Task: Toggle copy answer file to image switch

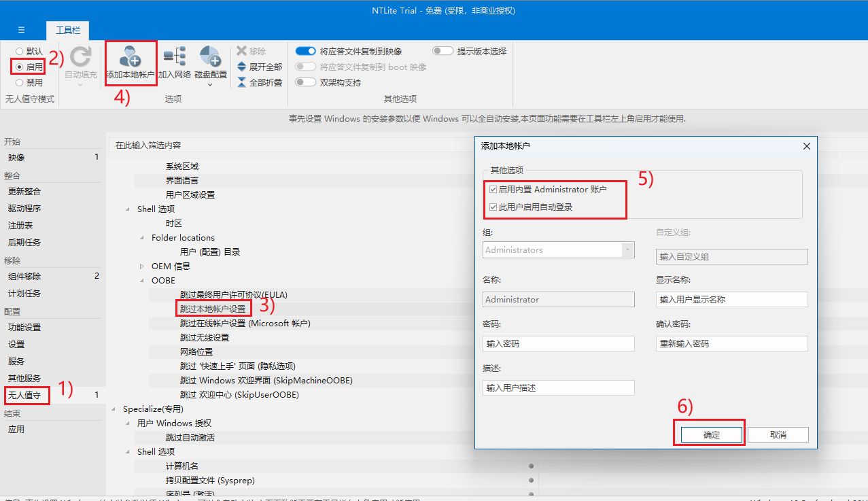Action: [306, 51]
